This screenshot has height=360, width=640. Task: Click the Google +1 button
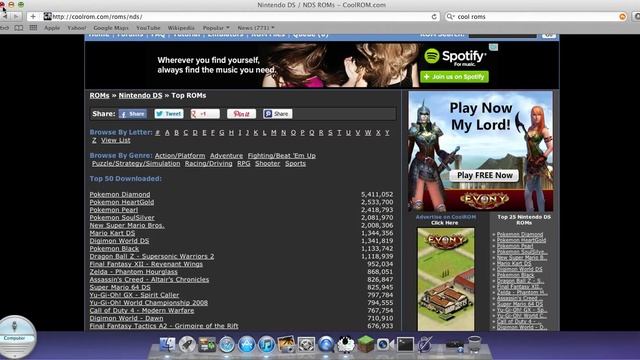pyautogui.click(x=205, y=114)
